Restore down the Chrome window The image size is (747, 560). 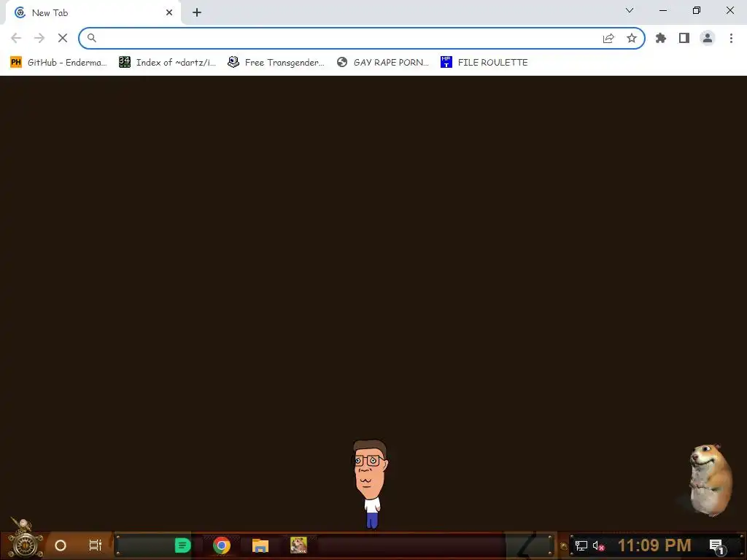click(x=697, y=10)
